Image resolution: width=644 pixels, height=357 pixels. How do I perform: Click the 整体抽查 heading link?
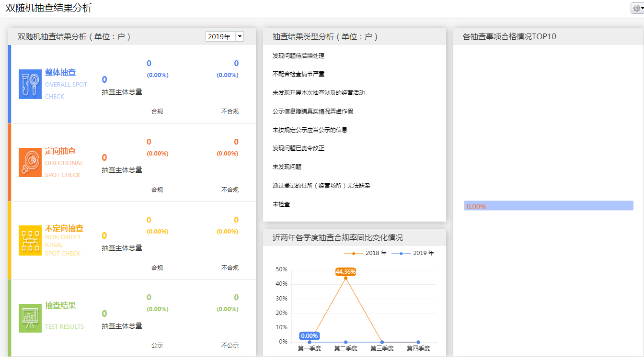pos(60,72)
